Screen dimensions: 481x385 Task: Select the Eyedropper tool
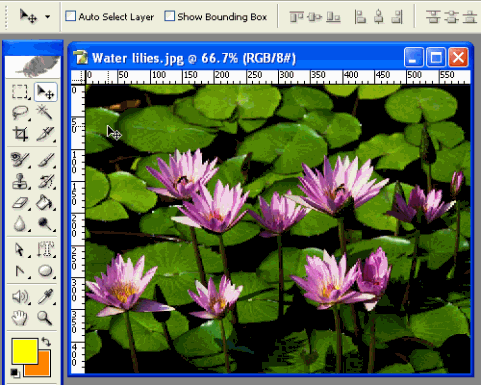coord(45,297)
